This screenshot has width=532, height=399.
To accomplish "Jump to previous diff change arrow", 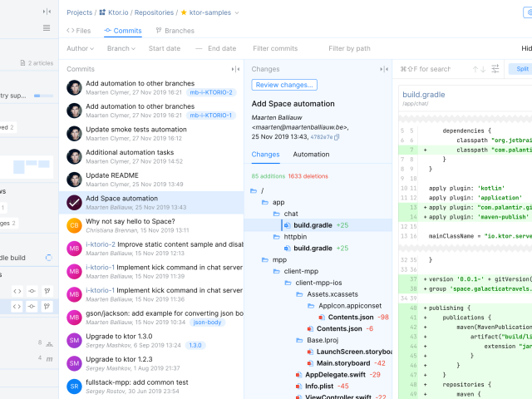I will (475, 69).
